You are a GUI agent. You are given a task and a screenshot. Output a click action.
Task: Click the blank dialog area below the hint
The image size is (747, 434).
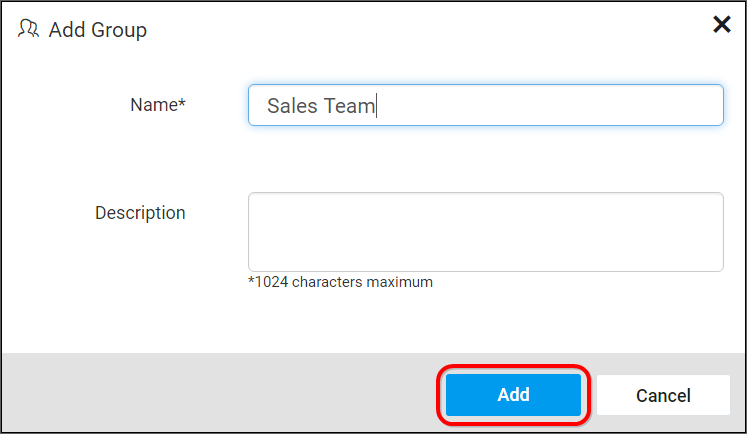(372, 322)
